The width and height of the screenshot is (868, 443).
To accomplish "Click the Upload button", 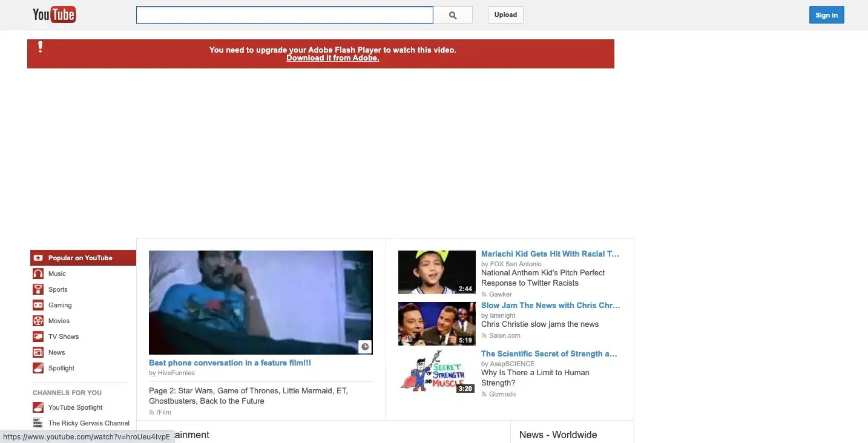I will click(505, 15).
